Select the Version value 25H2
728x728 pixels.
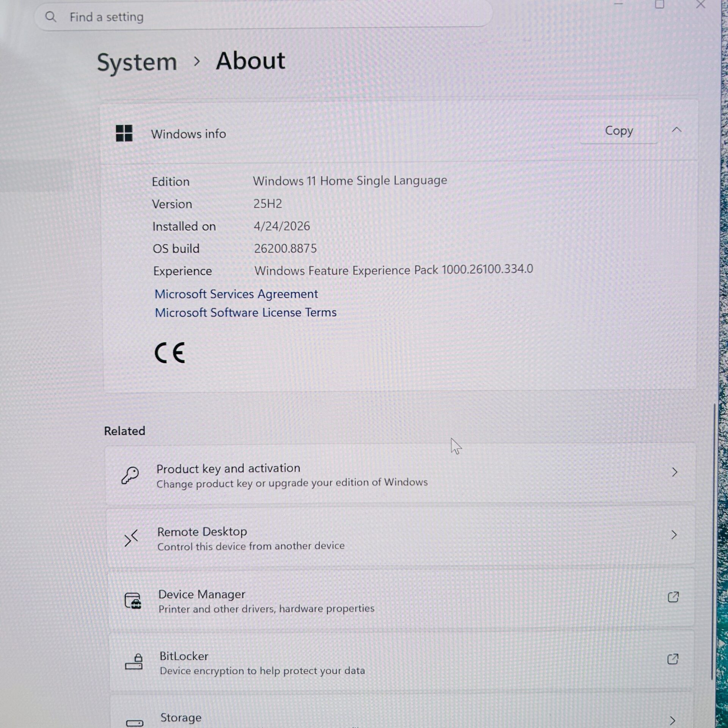pyautogui.click(x=268, y=204)
